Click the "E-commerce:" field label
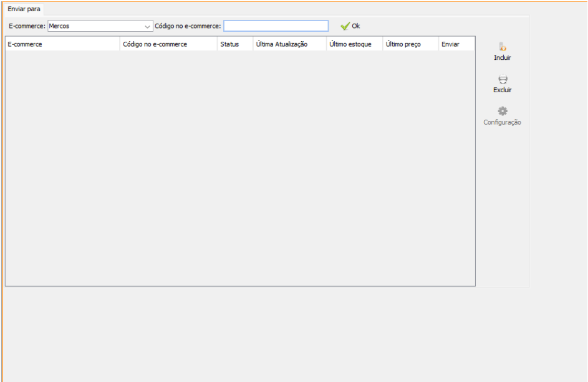The height and width of the screenshot is (382, 588). (27, 26)
